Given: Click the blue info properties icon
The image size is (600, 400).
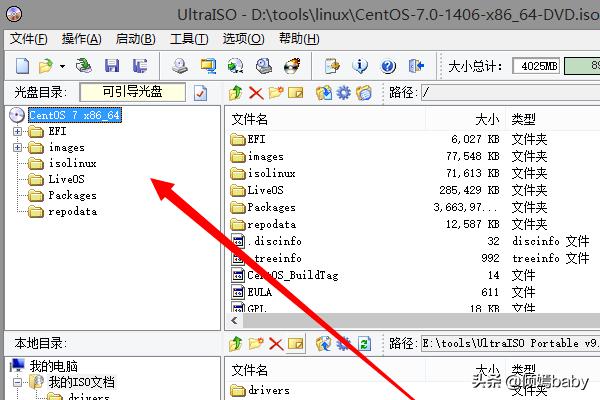Looking at the screenshot, I should tap(360, 66).
